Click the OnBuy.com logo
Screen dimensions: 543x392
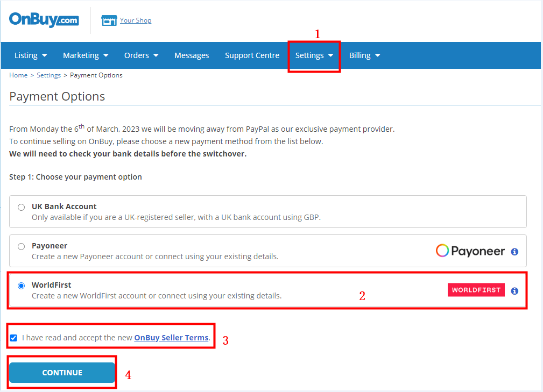(x=44, y=20)
